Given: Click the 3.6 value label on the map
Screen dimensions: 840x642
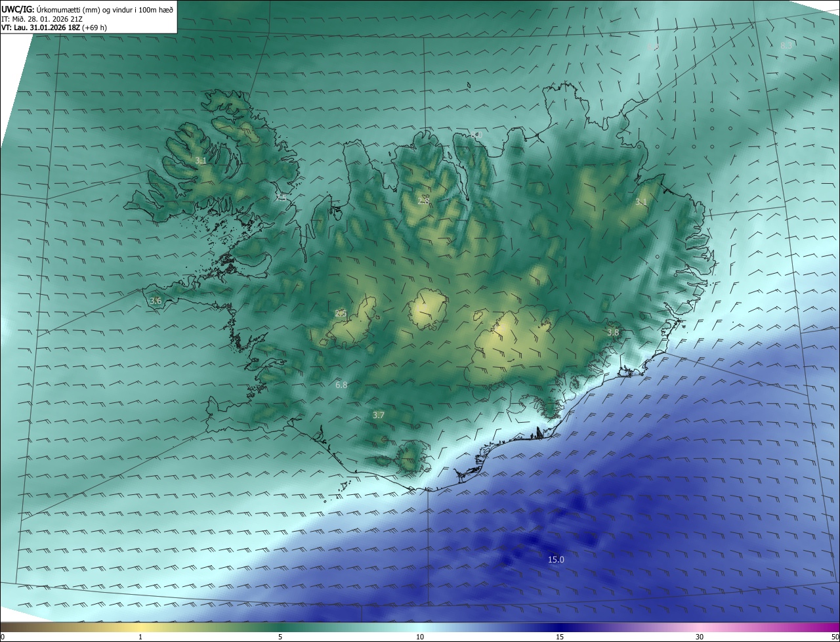Looking at the screenshot, I should coord(156,301).
